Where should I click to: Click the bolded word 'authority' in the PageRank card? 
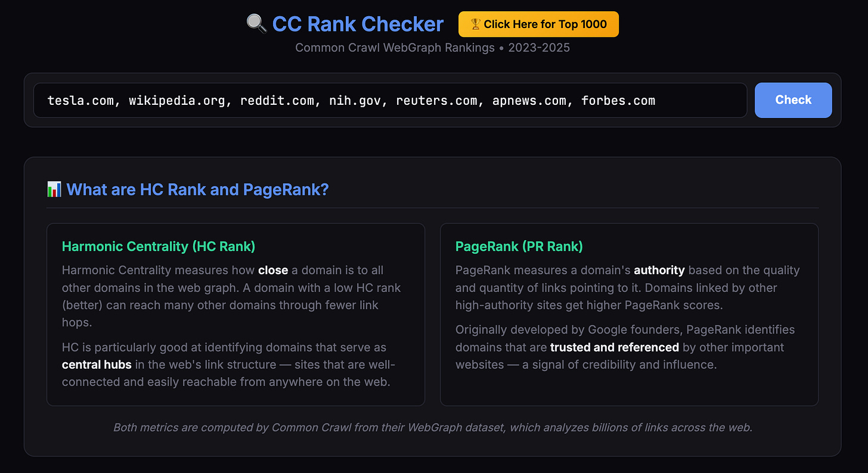click(x=659, y=270)
